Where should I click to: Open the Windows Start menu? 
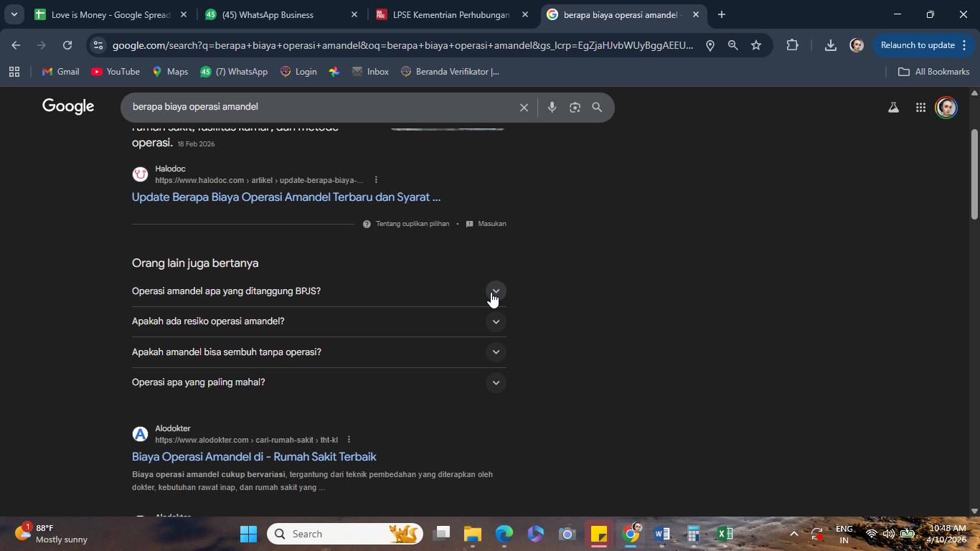[x=248, y=534]
